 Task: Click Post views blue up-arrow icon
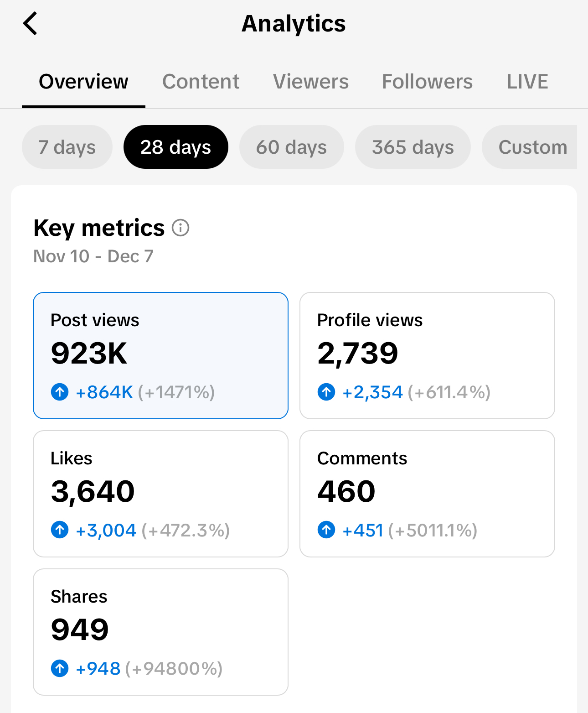(60, 392)
